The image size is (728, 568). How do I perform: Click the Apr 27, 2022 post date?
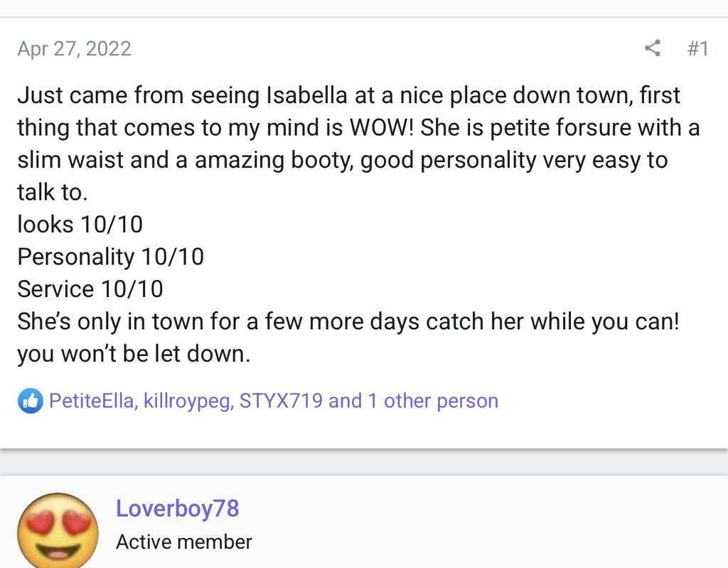[74, 48]
